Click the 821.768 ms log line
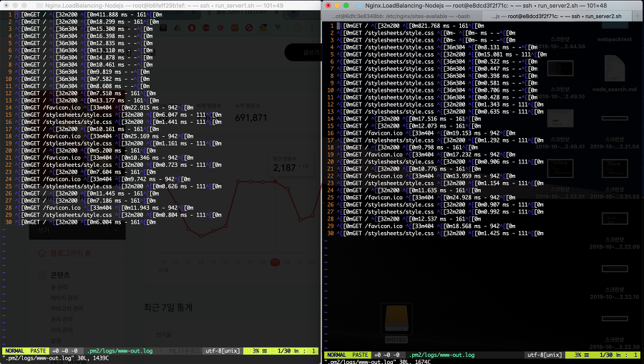The width and height of the screenshot is (644, 364). tap(410, 26)
